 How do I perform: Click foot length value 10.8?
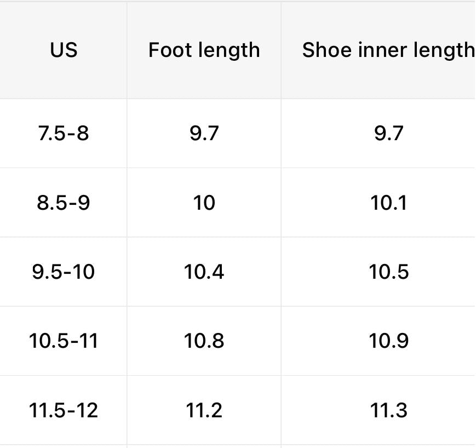204,341
